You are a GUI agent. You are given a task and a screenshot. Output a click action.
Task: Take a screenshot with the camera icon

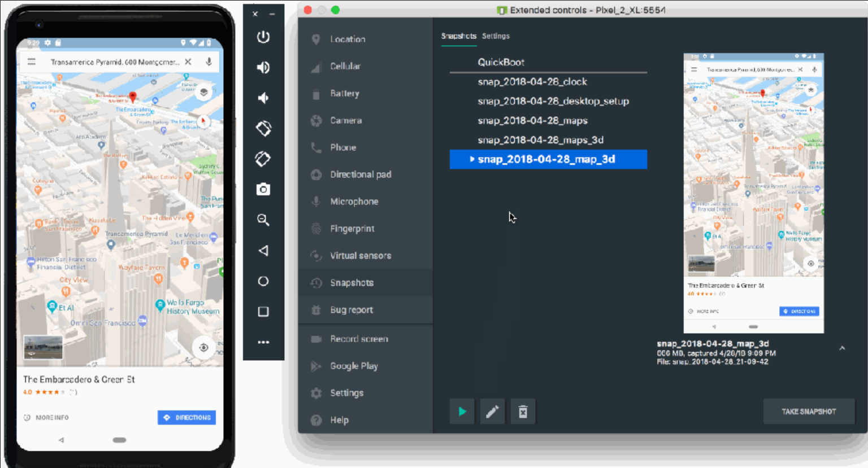click(263, 189)
